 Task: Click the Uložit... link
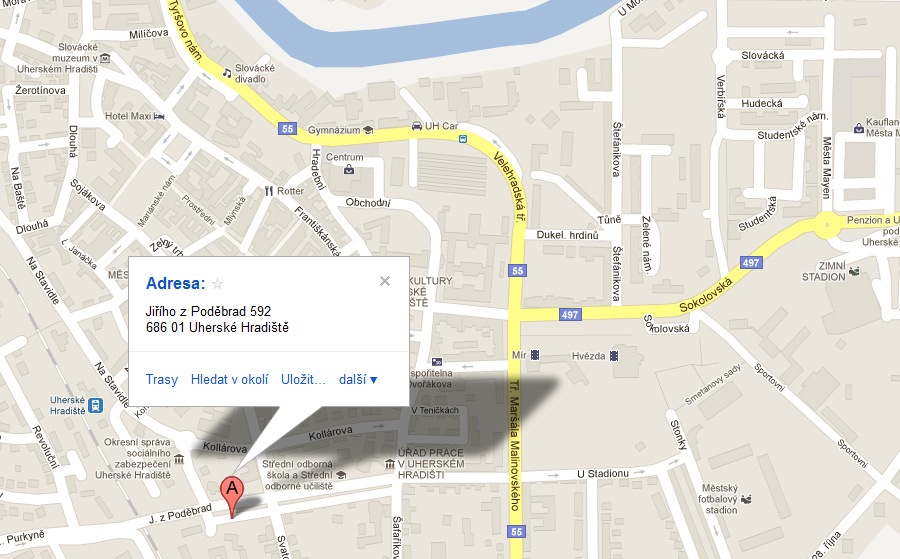tap(303, 379)
